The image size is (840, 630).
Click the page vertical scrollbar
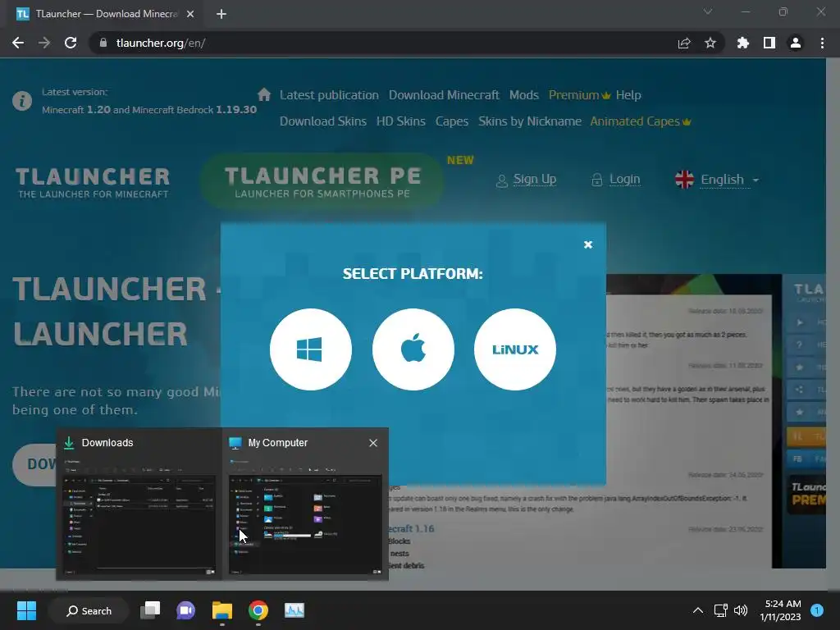point(833,323)
